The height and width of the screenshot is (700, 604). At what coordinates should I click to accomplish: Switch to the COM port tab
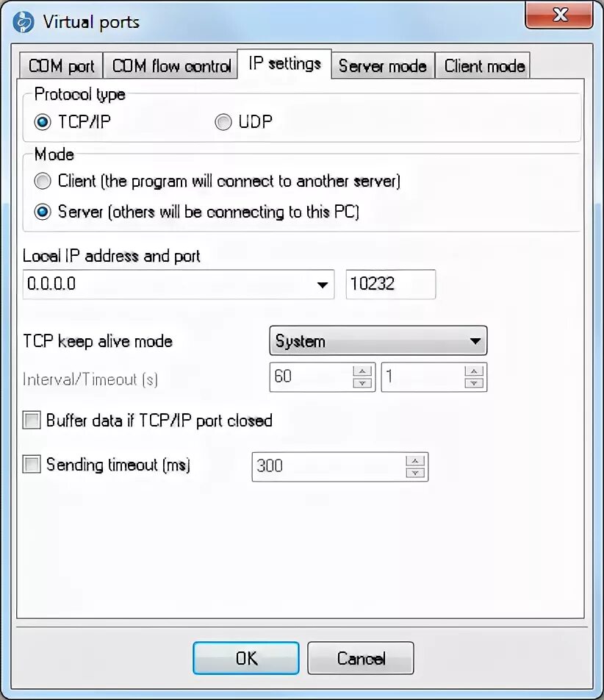(61, 65)
